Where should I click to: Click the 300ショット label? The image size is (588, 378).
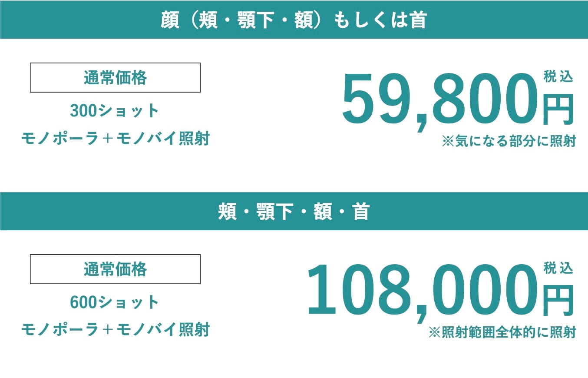point(115,111)
